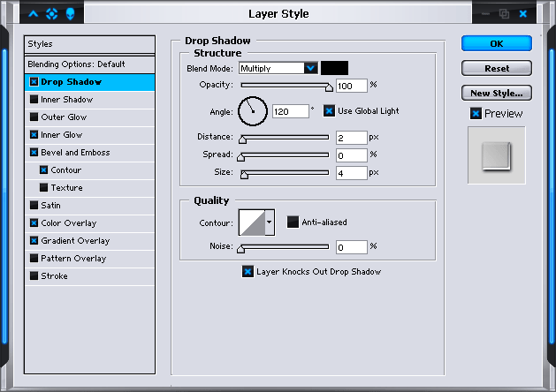Select the Styles list header
556x392 pixels.
pyautogui.click(x=89, y=44)
